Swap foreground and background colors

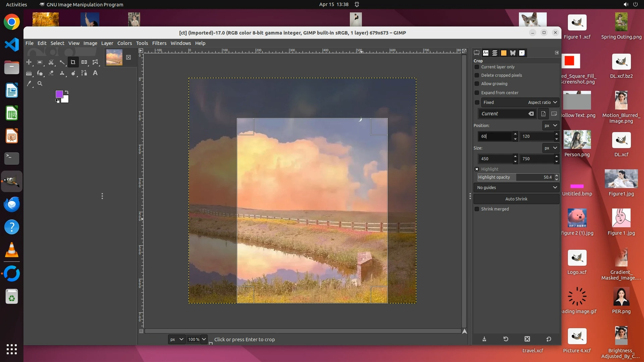click(67, 92)
